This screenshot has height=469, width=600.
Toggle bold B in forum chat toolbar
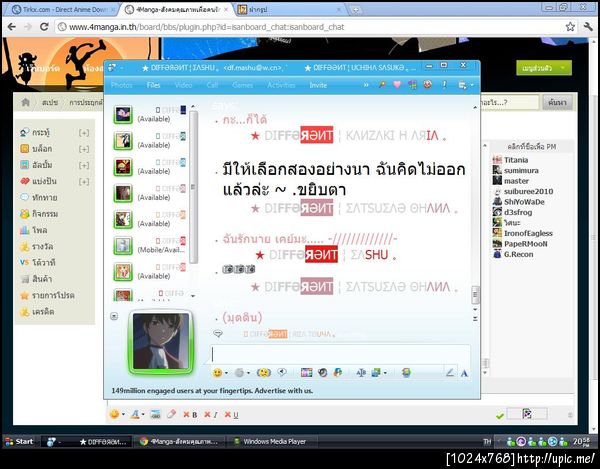pos(191,414)
